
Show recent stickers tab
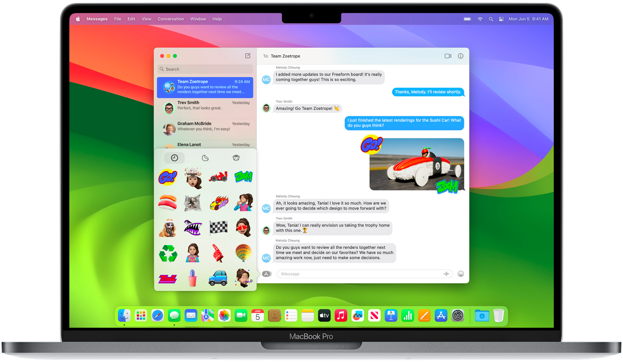174,158
